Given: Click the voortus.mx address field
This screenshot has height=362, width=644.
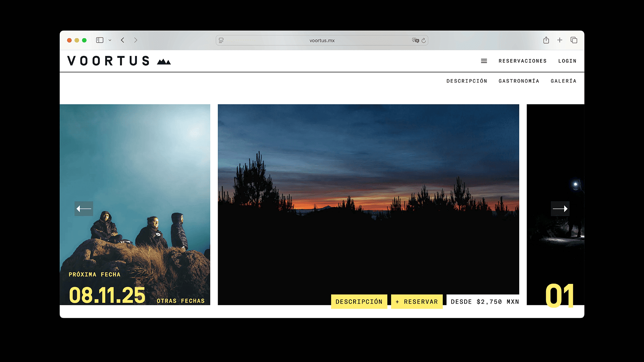Looking at the screenshot, I should click(x=322, y=41).
